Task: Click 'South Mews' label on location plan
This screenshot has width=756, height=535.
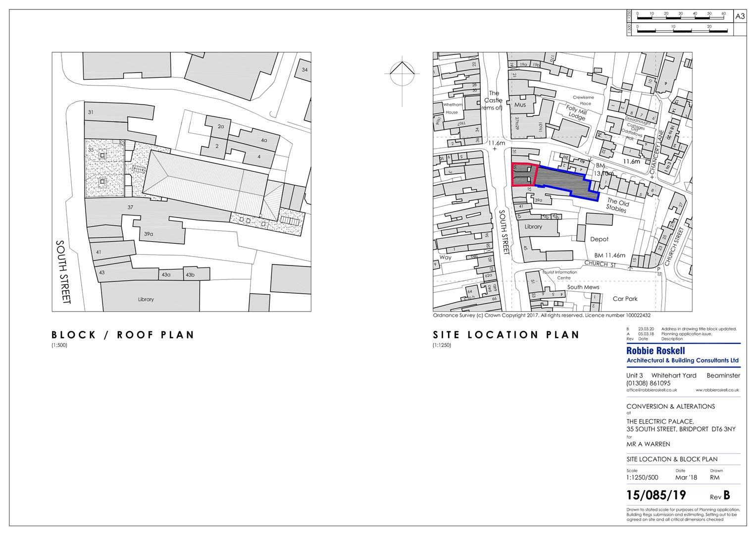Action: 583,287
